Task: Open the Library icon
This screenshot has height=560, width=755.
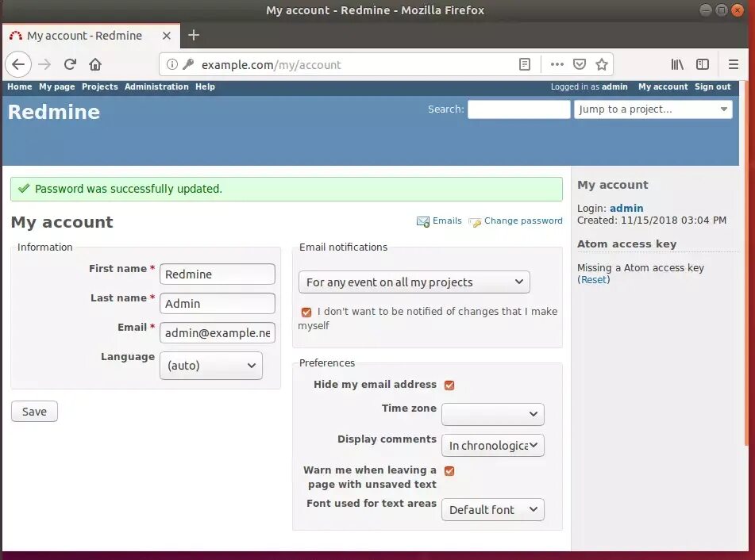Action: click(677, 64)
